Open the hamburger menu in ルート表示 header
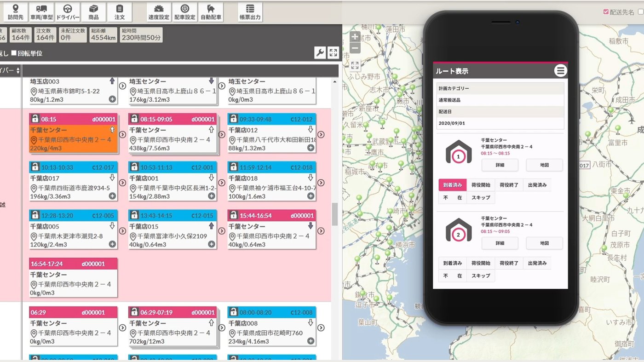This screenshot has width=644, height=362. pos(560,70)
